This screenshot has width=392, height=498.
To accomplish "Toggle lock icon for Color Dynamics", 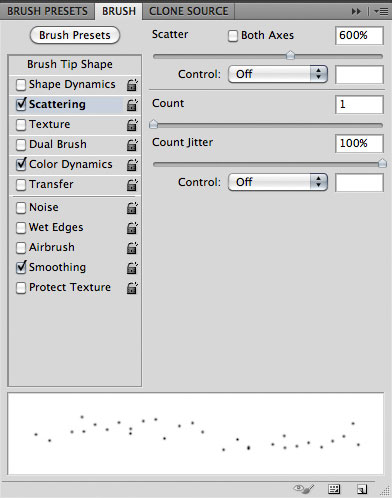I will (132, 165).
